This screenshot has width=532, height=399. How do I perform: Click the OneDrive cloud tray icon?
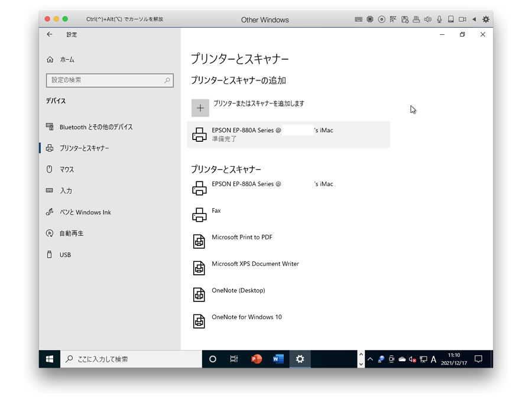(x=402, y=359)
